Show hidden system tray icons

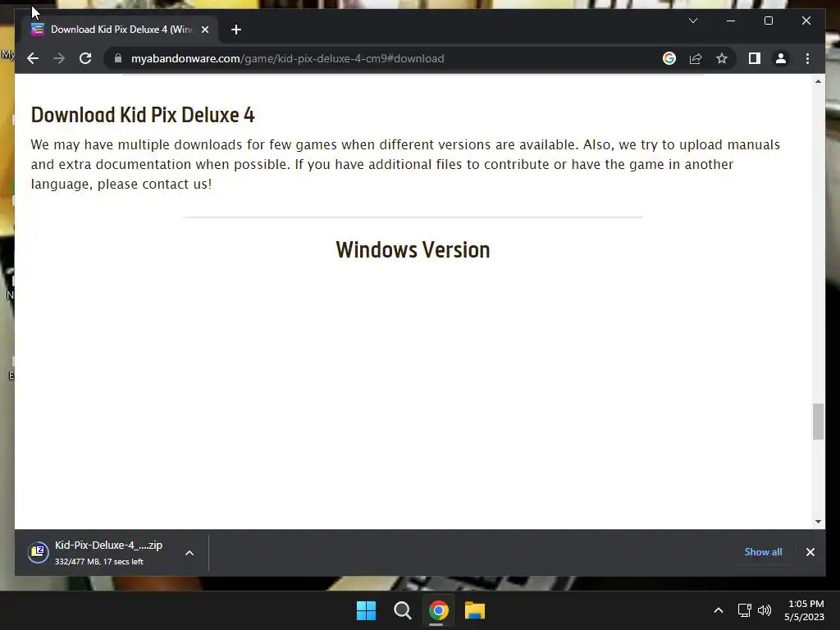click(x=719, y=610)
